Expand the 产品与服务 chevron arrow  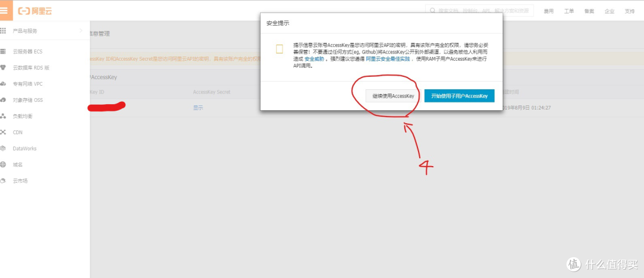81,31
